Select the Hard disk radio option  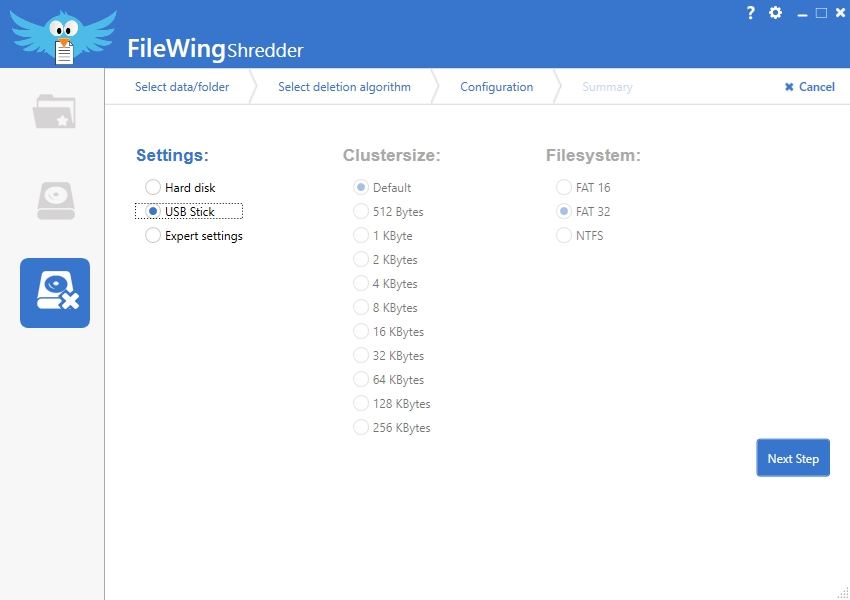(x=180, y=188)
